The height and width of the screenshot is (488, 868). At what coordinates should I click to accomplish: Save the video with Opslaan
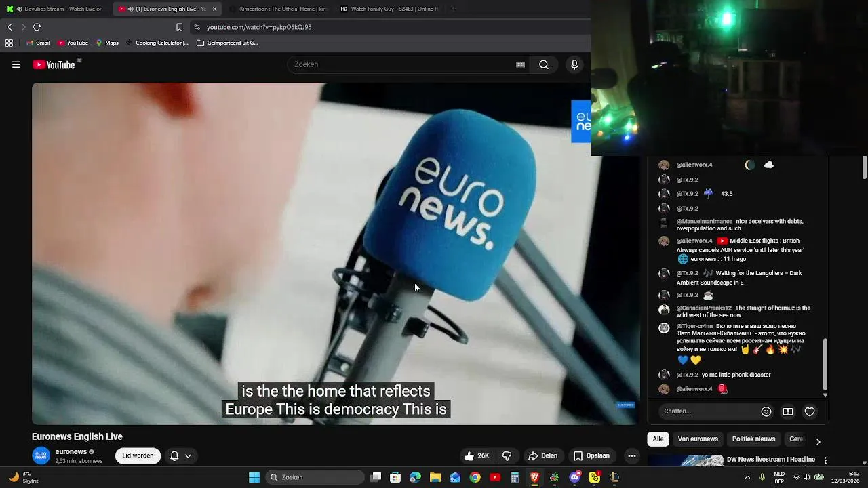click(591, 455)
